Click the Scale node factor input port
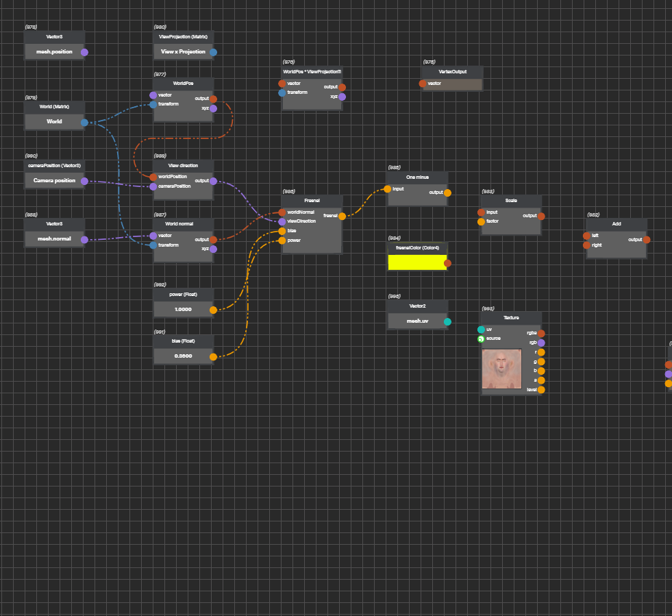 [481, 221]
